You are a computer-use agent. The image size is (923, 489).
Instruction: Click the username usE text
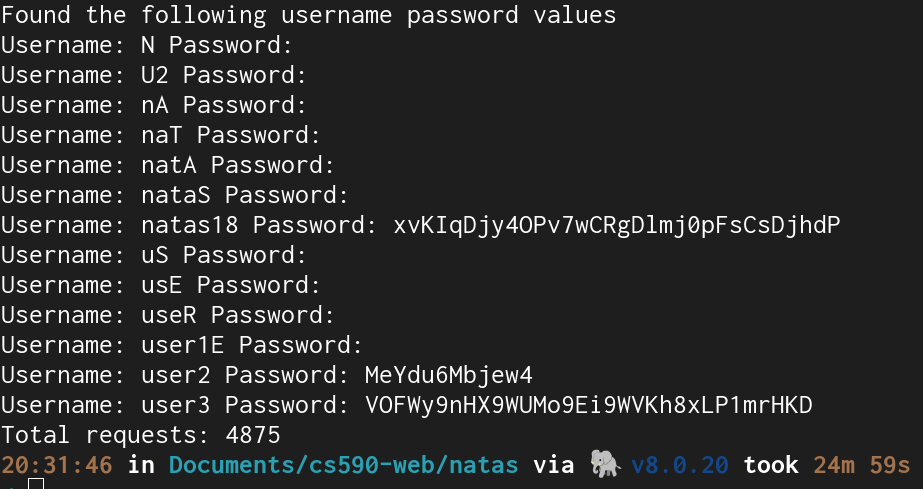[162, 285]
